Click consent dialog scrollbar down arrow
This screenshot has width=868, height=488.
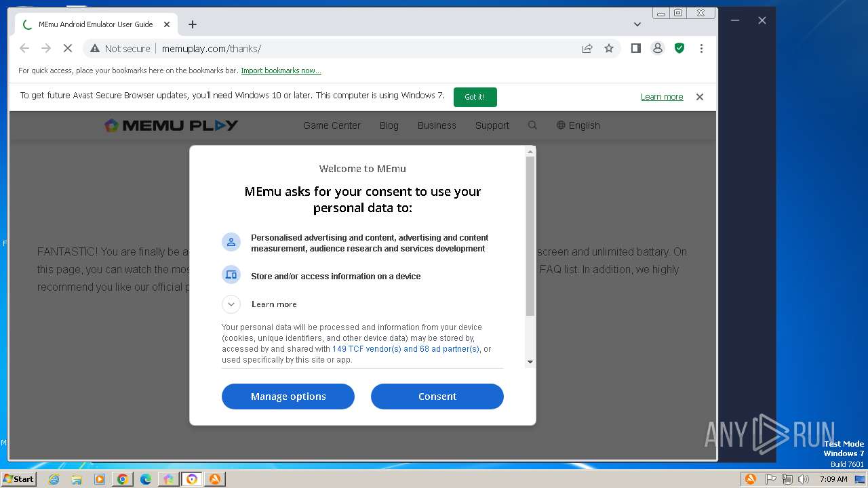(x=530, y=362)
